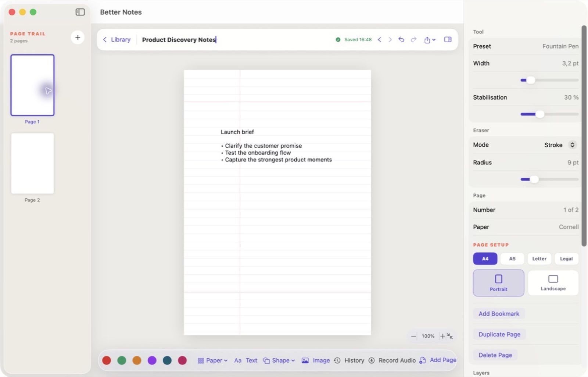This screenshot has height=377, width=588.
Task: Open History from the bottom toolbar
Action: coord(349,360)
